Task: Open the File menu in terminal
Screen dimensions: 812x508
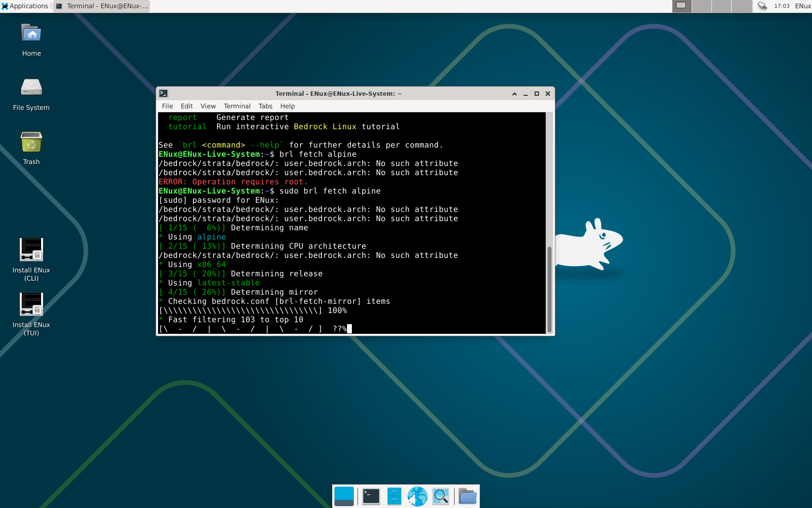Action: click(x=167, y=106)
